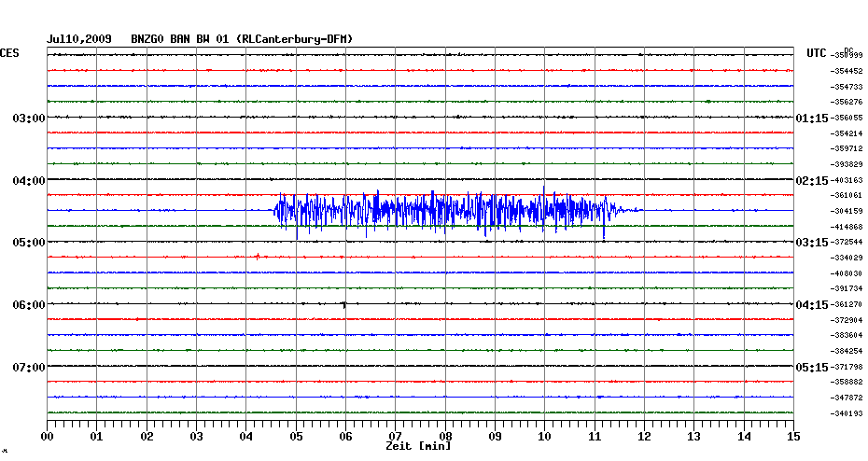Click the 'Zeit [min]' axis title

click(419, 446)
